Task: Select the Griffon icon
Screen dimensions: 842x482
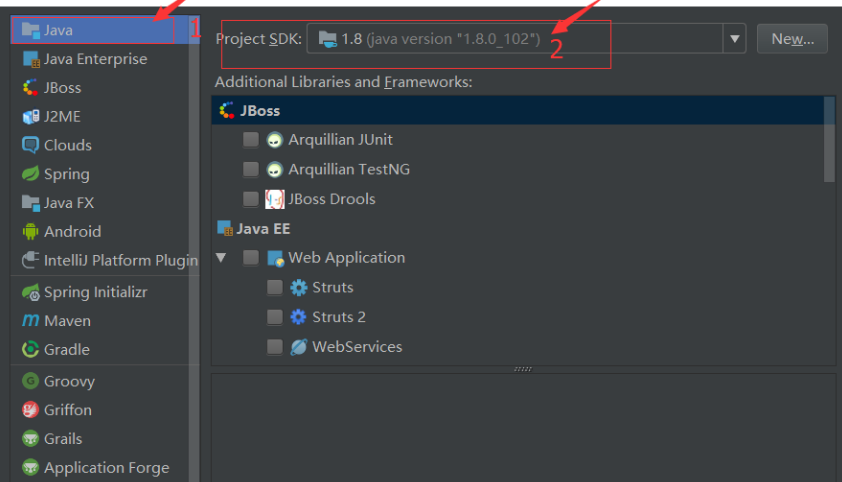Action: click(31, 410)
